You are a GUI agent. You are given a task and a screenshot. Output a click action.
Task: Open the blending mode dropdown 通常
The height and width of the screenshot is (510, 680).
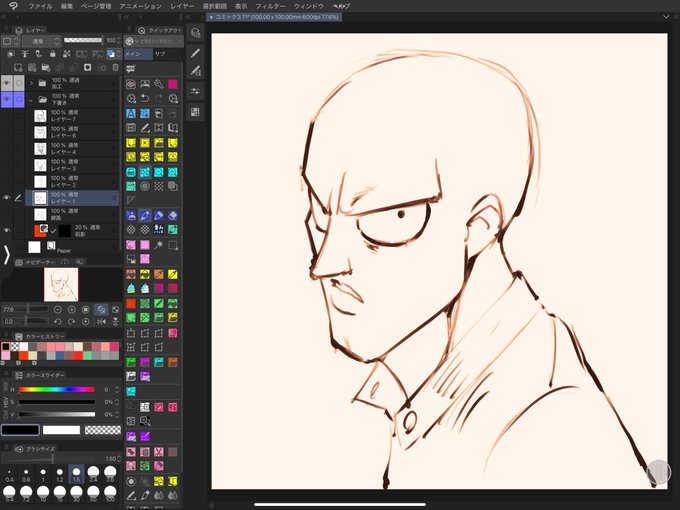pos(41,41)
